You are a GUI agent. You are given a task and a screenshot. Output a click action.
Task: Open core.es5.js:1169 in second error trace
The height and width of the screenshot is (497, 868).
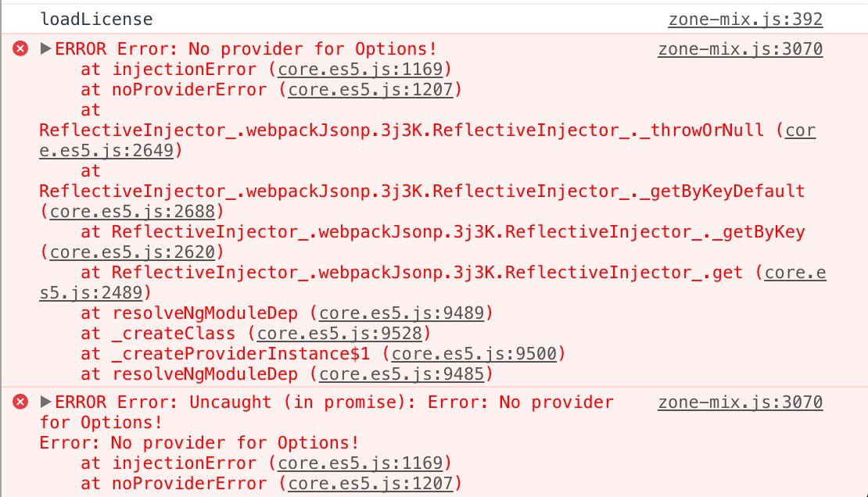tap(360, 463)
